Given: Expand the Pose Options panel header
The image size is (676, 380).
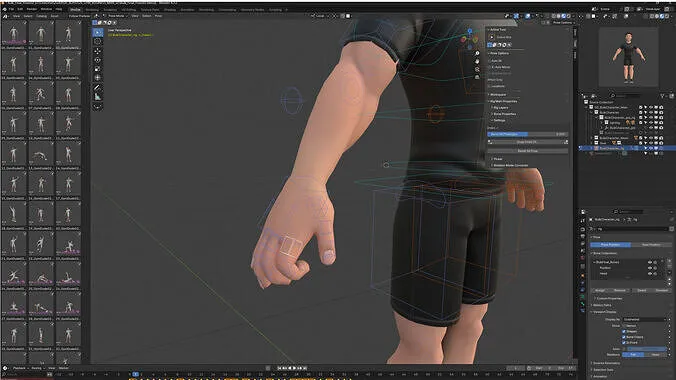Looking at the screenshot, I should [499, 53].
